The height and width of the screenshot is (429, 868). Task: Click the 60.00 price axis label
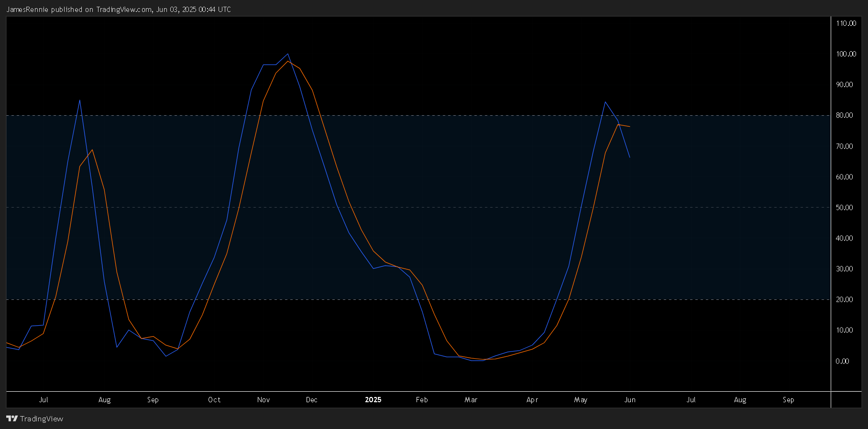[x=844, y=176]
